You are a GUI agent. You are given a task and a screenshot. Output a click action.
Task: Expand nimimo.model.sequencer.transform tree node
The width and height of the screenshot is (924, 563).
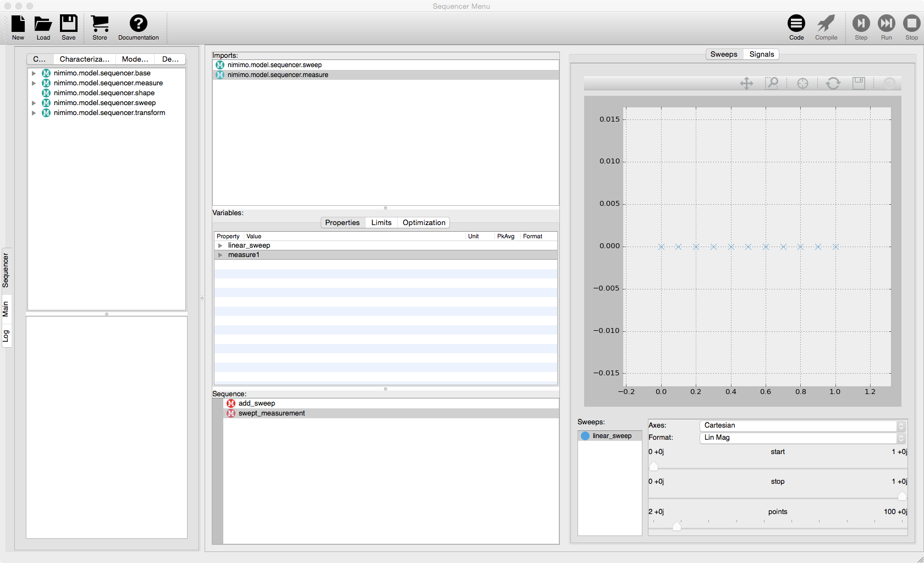(34, 113)
